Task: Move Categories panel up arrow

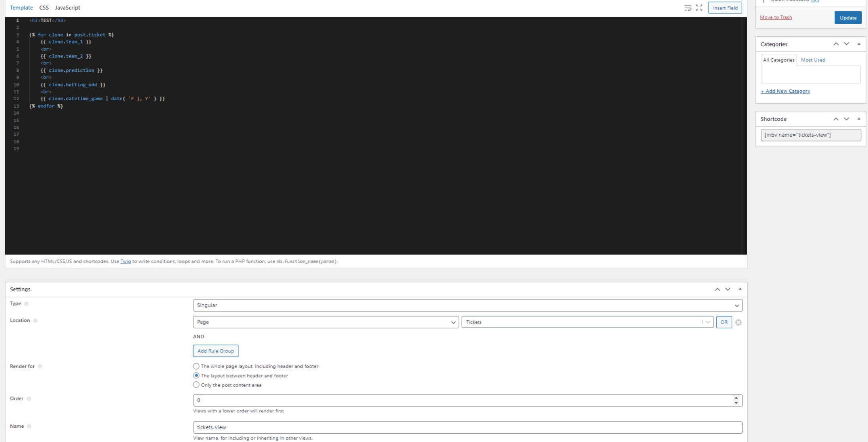Action: tap(836, 44)
